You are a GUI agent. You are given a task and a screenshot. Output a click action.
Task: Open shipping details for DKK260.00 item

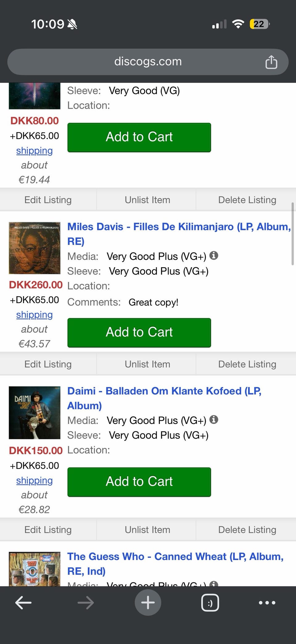pyautogui.click(x=34, y=315)
